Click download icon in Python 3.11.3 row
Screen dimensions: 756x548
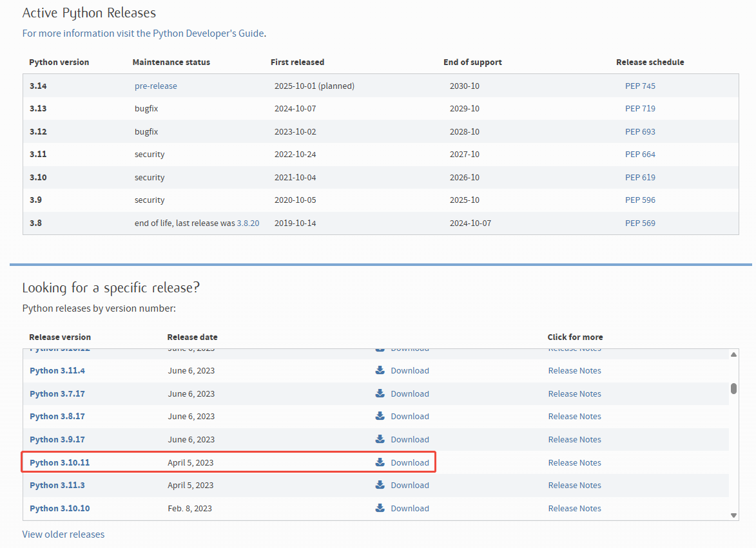[x=380, y=485]
